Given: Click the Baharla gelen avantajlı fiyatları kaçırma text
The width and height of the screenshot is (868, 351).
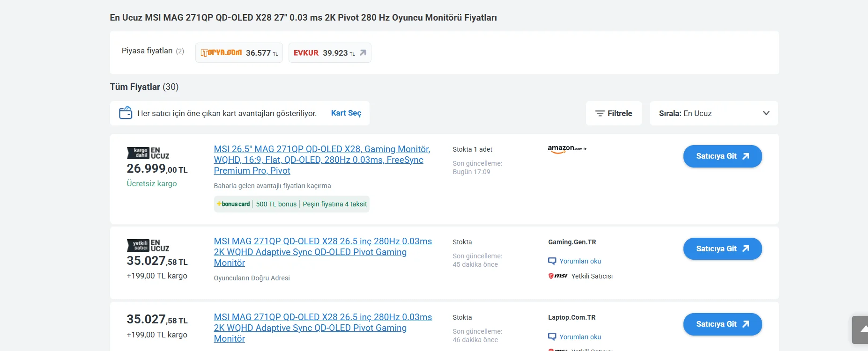Looking at the screenshot, I should 272,186.
